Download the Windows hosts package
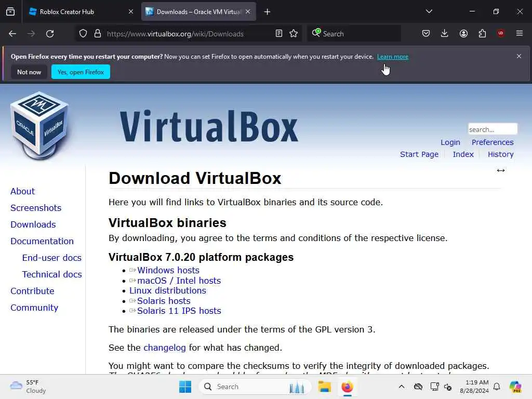532x399 pixels. (x=168, y=270)
